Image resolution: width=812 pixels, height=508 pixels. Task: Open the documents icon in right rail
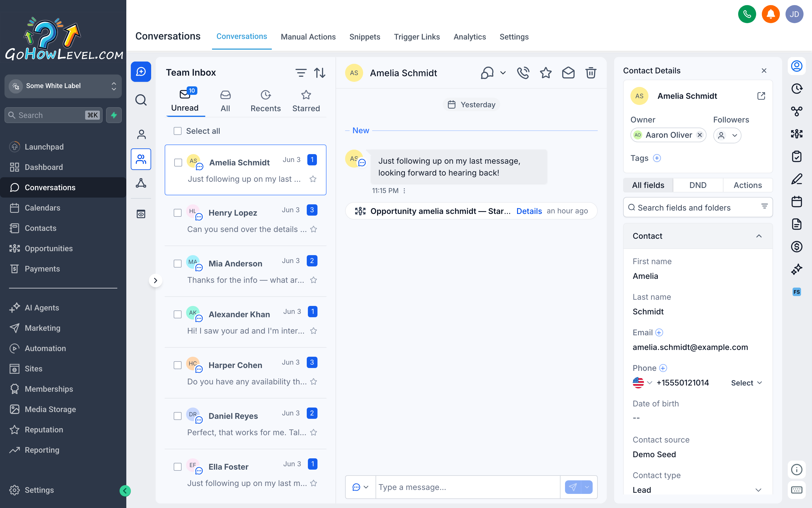pos(796,224)
